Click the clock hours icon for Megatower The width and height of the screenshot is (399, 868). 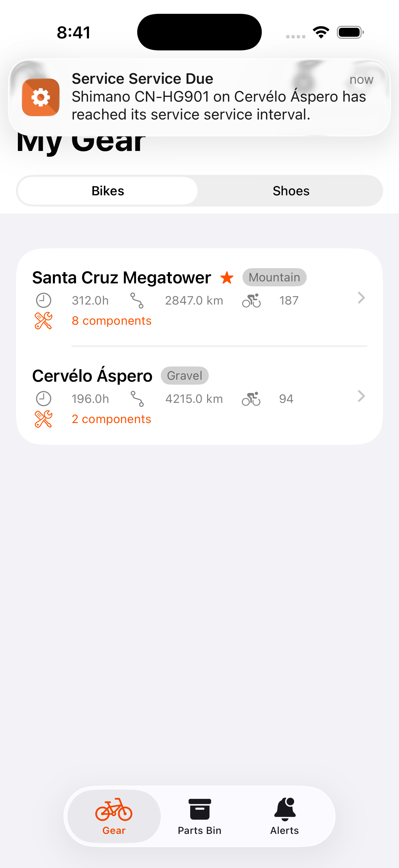[43, 301]
